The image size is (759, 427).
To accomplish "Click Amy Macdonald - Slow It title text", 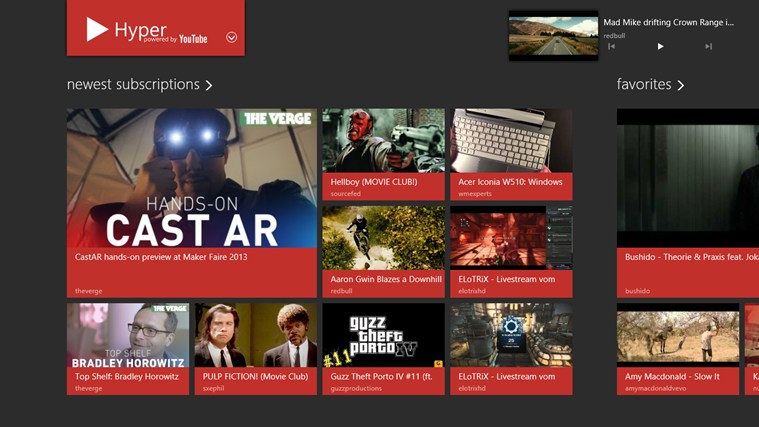I will tap(672, 377).
